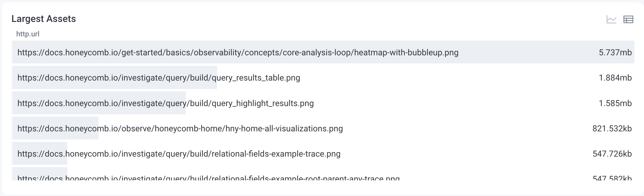Click the shaded bar of relational-fields-example-trace row
Viewport: 644px width, 196px height.
coord(39,161)
